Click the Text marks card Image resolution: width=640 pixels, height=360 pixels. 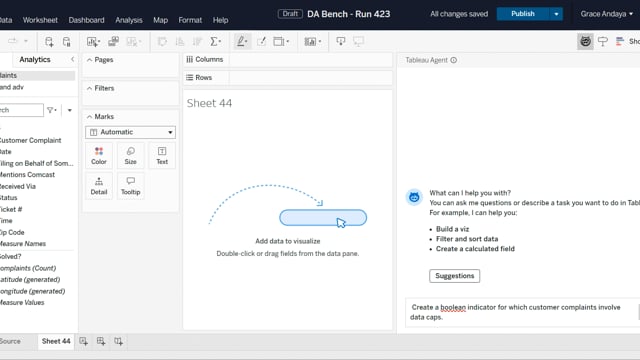[x=162, y=156]
